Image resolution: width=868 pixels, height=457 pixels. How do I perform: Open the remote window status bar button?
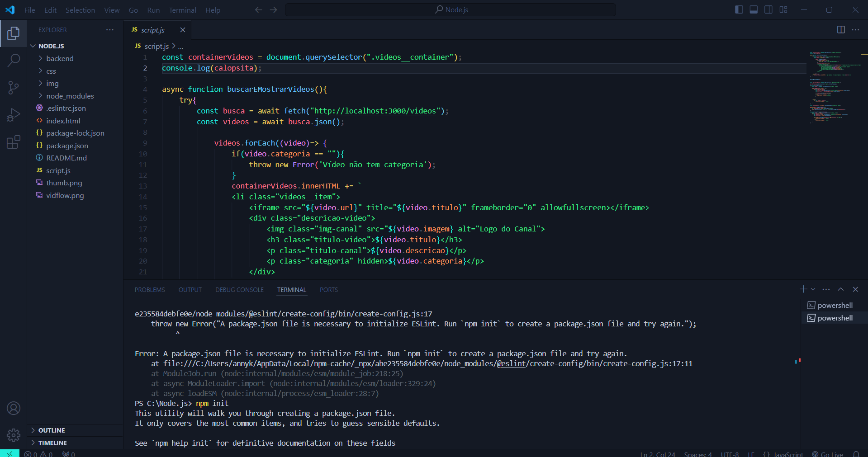coord(9,453)
